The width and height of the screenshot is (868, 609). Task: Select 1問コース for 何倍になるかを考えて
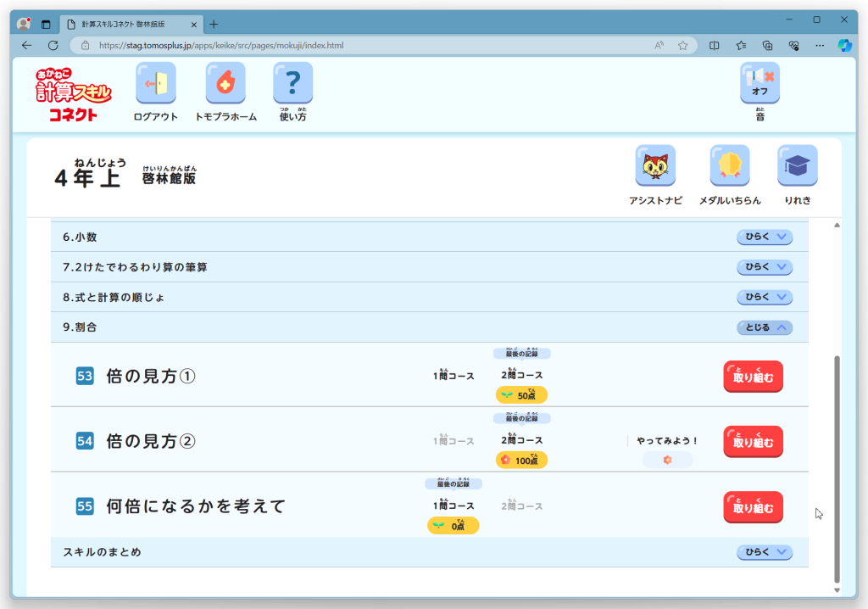tap(453, 505)
